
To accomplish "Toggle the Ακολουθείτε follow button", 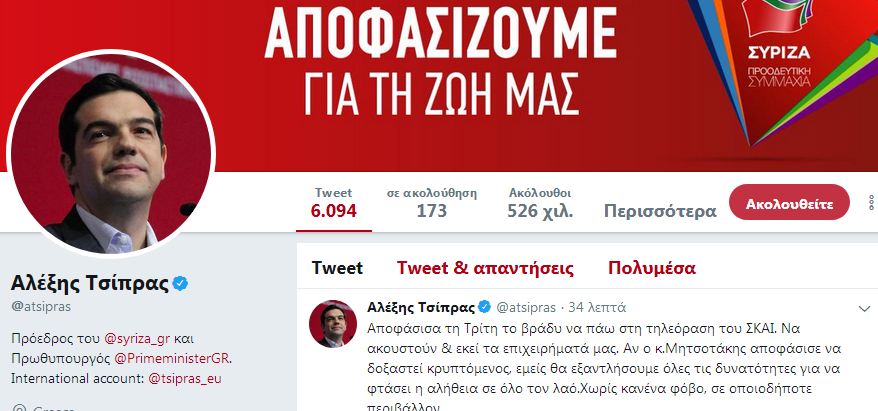I will 789,203.
